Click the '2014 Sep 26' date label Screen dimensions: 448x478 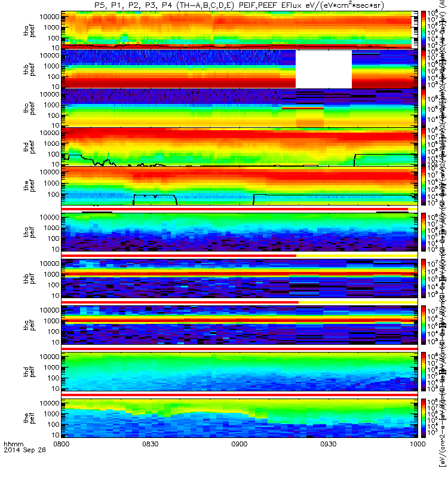(24, 450)
